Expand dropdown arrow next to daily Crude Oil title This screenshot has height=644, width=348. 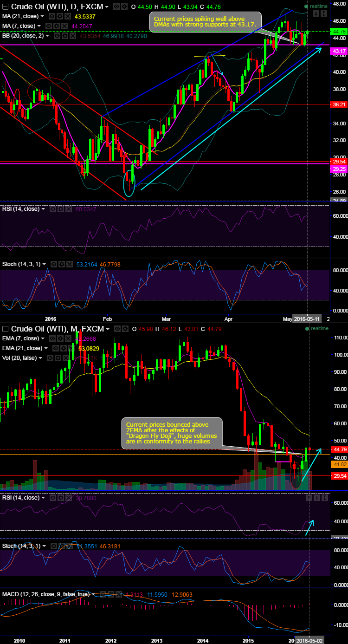107,7
